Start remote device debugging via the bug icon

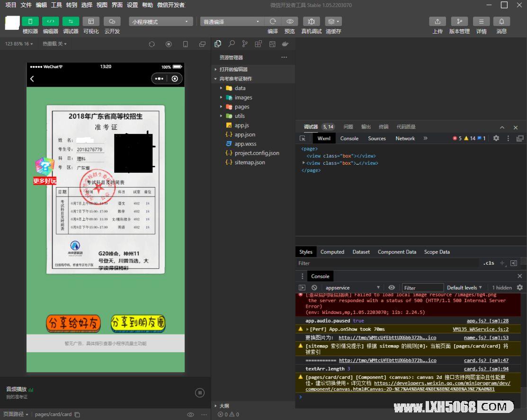pos(312,21)
